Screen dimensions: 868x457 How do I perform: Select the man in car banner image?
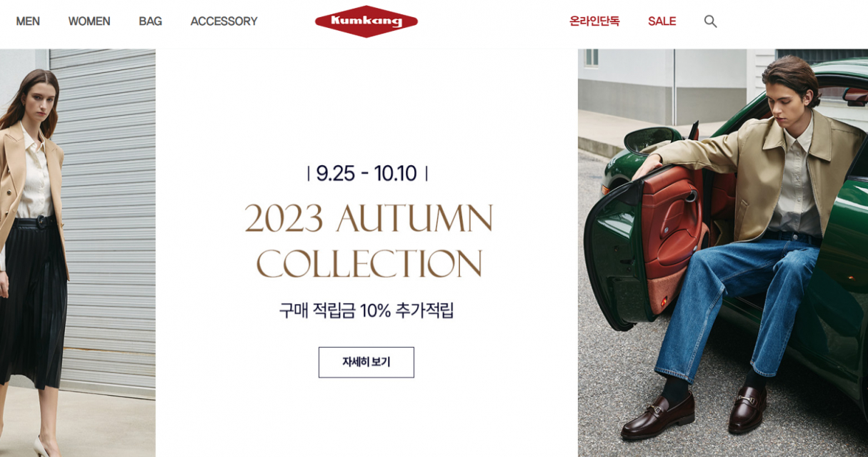(722, 252)
